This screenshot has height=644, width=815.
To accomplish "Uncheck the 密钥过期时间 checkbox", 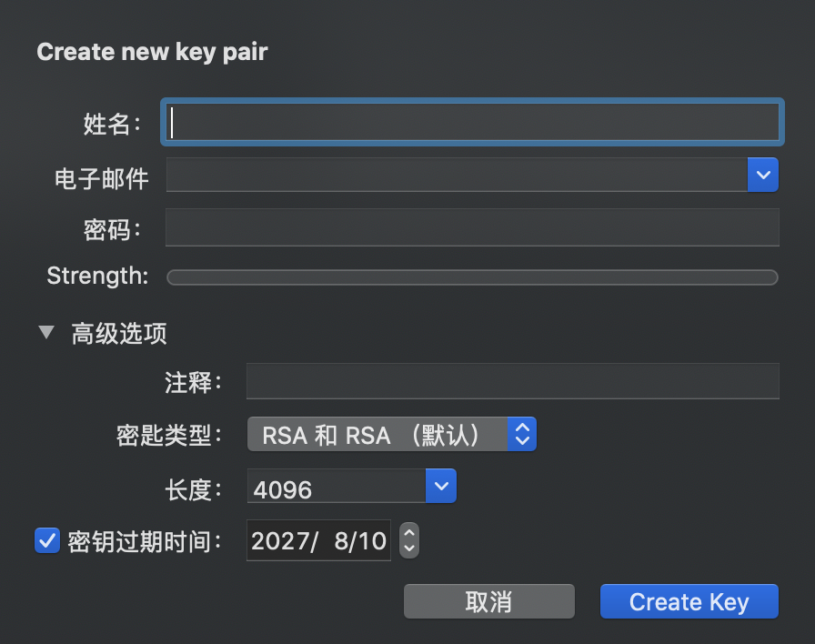I will tap(46, 541).
